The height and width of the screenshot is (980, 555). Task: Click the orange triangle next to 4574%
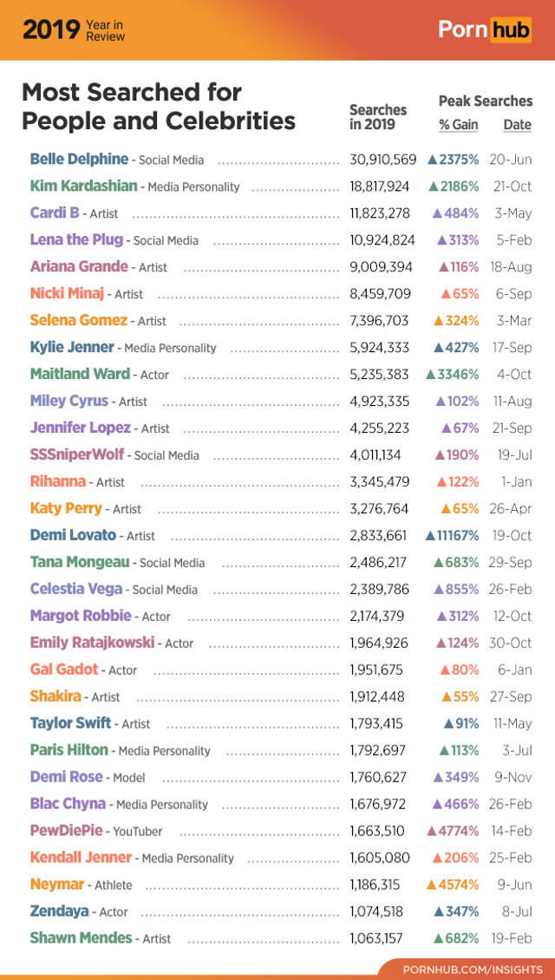[431, 885]
